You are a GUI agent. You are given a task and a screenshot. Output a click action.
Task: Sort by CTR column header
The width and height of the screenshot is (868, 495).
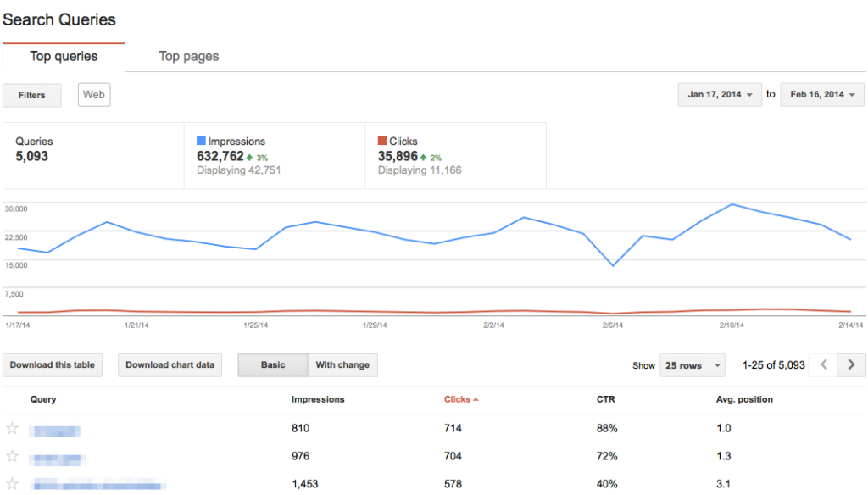coord(605,399)
